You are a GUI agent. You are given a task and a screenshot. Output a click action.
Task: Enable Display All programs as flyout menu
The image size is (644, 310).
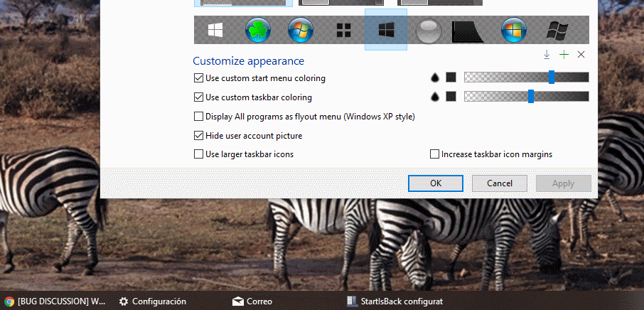198,117
